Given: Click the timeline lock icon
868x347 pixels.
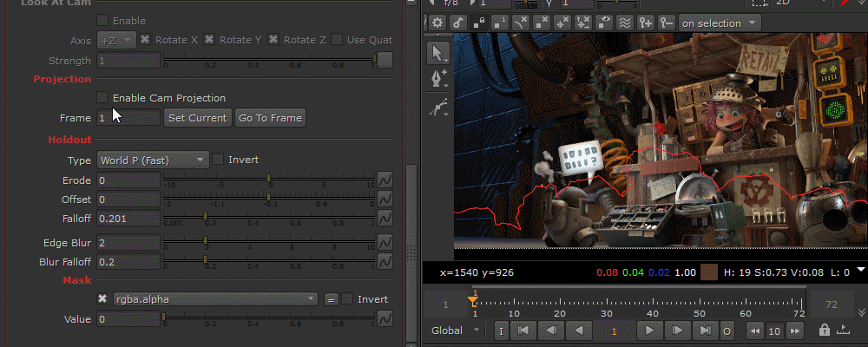Looking at the screenshot, I should (x=825, y=330).
